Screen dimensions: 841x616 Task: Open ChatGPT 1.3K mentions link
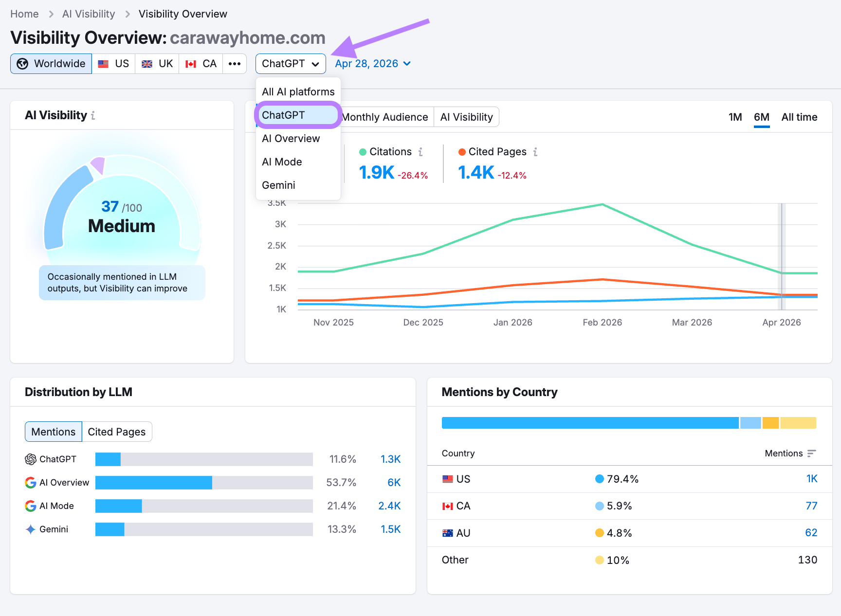click(x=390, y=459)
